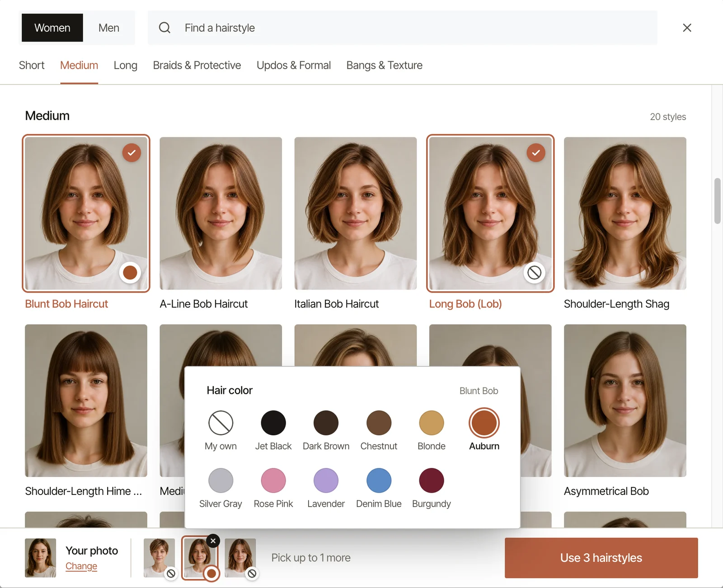The height and width of the screenshot is (588, 723).
Task: Choose the Shoulder-Length Shag thumbnail
Action: tap(625, 213)
